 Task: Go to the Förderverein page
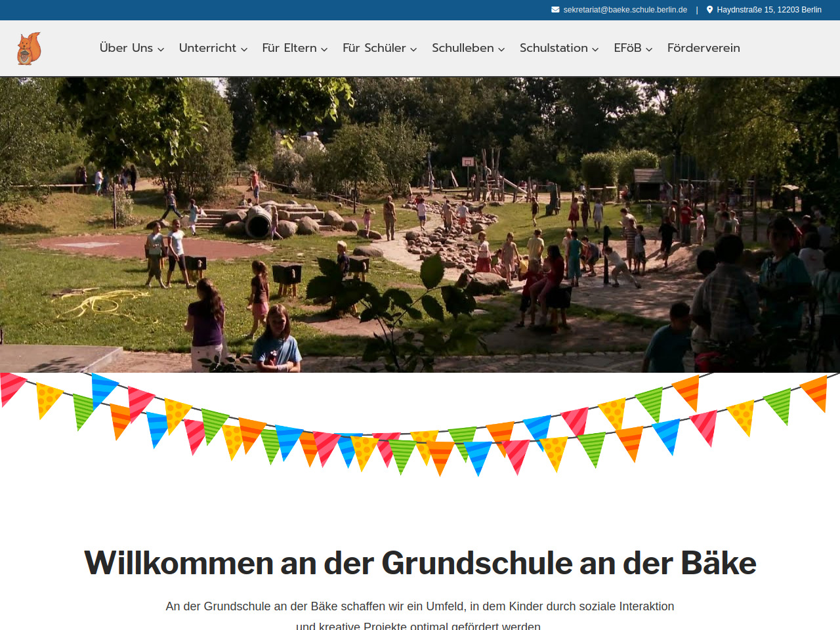(x=703, y=48)
